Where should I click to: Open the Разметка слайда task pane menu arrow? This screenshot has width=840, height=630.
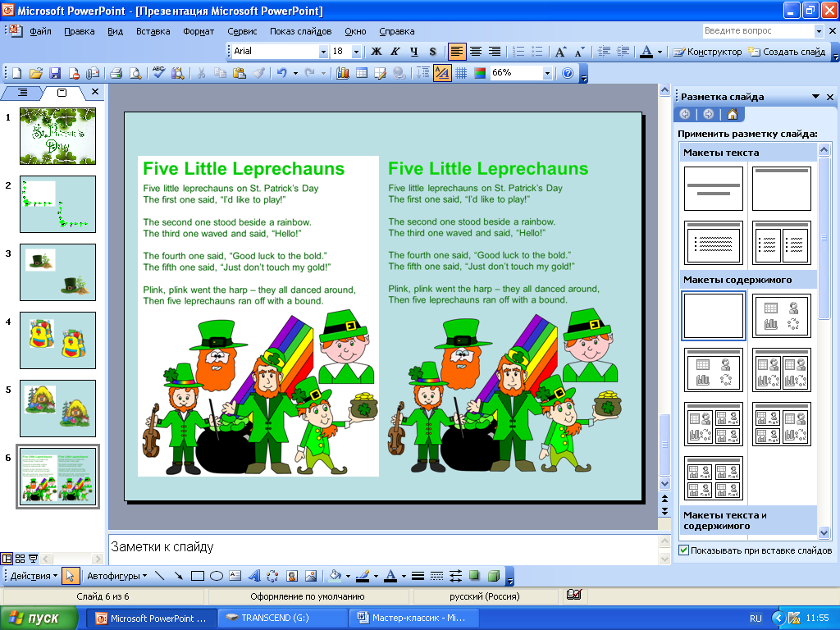tap(816, 97)
